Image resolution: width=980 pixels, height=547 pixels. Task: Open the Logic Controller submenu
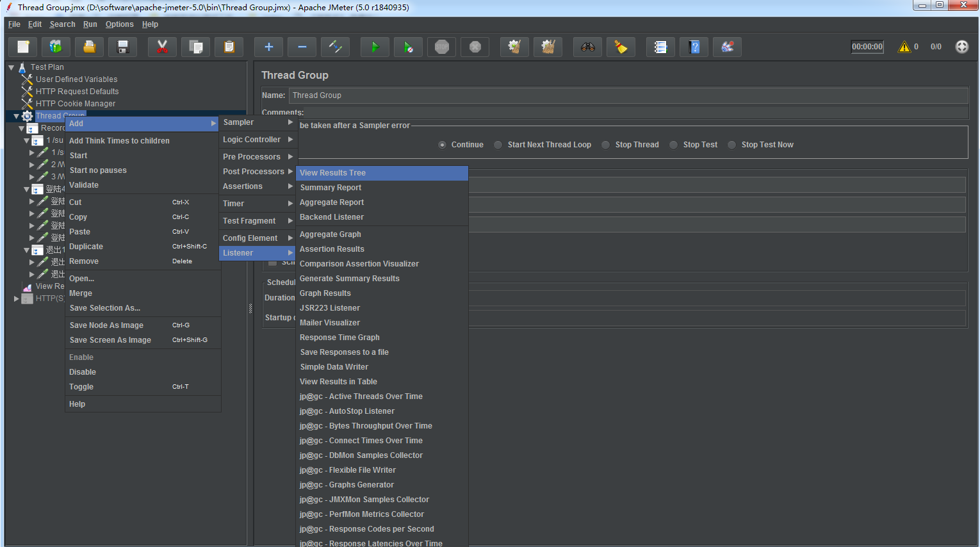coord(257,140)
